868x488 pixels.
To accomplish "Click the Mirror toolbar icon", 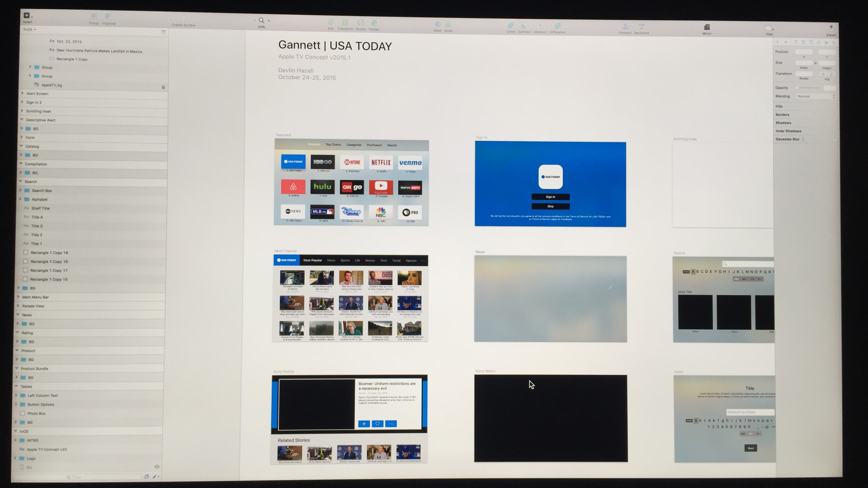I will [x=707, y=27].
